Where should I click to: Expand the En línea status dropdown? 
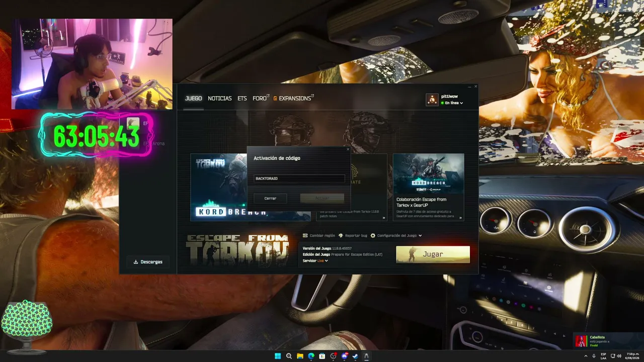point(452,103)
